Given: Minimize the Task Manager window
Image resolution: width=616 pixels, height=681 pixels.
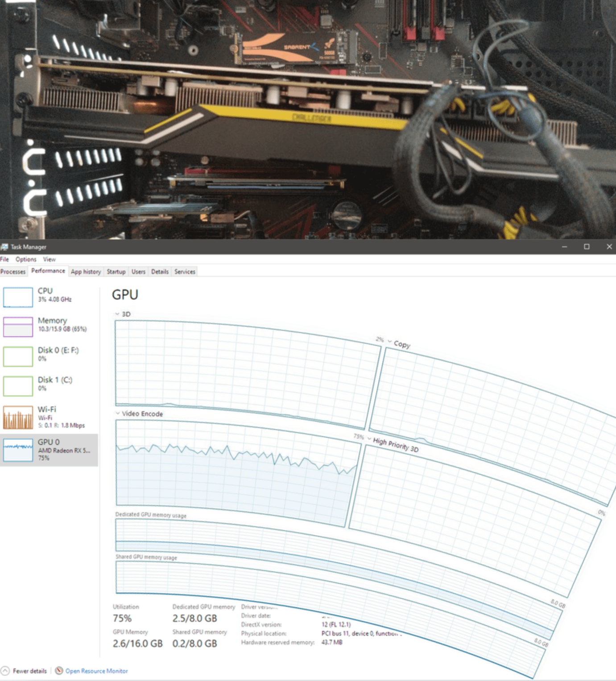Looking at the screenshot, I should click(x=564, y=247).
